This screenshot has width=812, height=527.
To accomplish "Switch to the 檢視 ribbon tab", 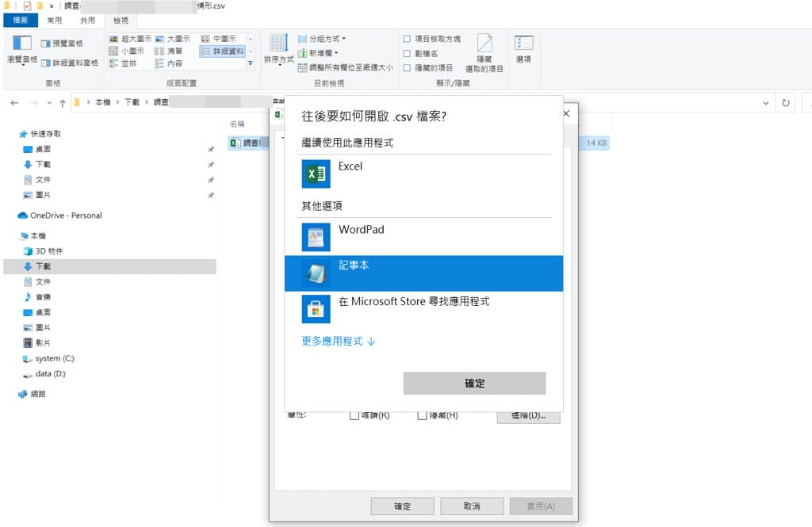I will [x=121, y=20].
